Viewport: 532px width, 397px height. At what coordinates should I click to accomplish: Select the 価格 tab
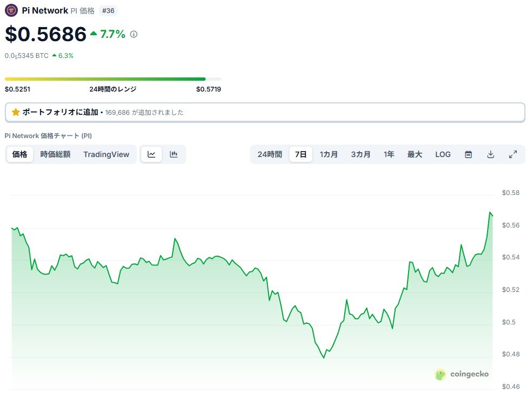[x=19, y=154]
